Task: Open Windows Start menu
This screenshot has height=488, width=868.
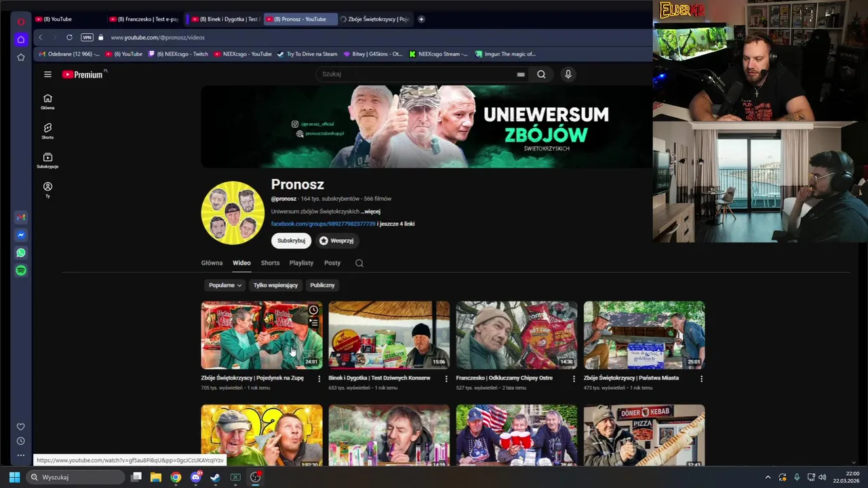Action: (x=14, y=477)
